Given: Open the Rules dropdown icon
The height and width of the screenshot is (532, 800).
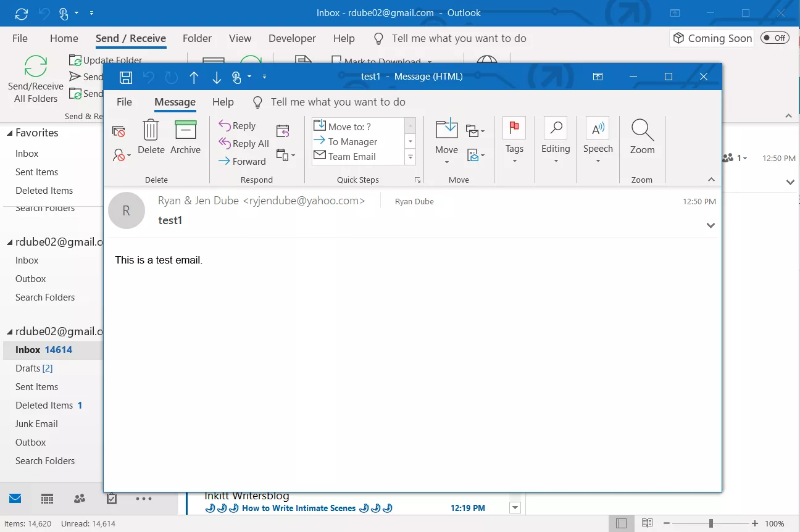Looking at the screenshot, I should coord(475,131).
